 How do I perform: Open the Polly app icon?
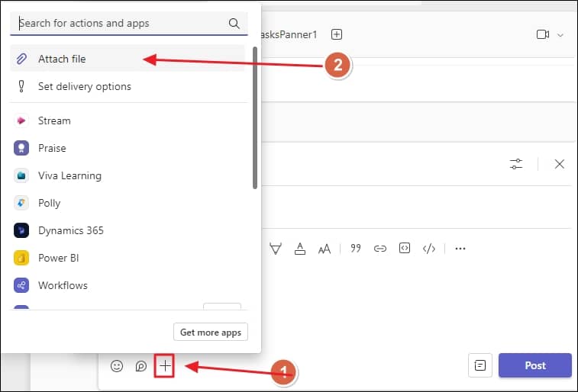[21, 203]
